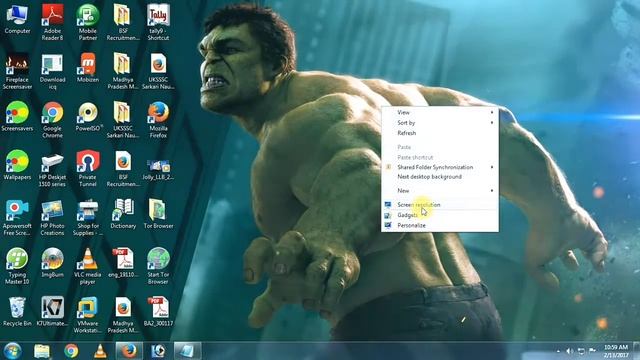
Task: Select the BA2_300117 PDF file
Action: tap(158, 311)
